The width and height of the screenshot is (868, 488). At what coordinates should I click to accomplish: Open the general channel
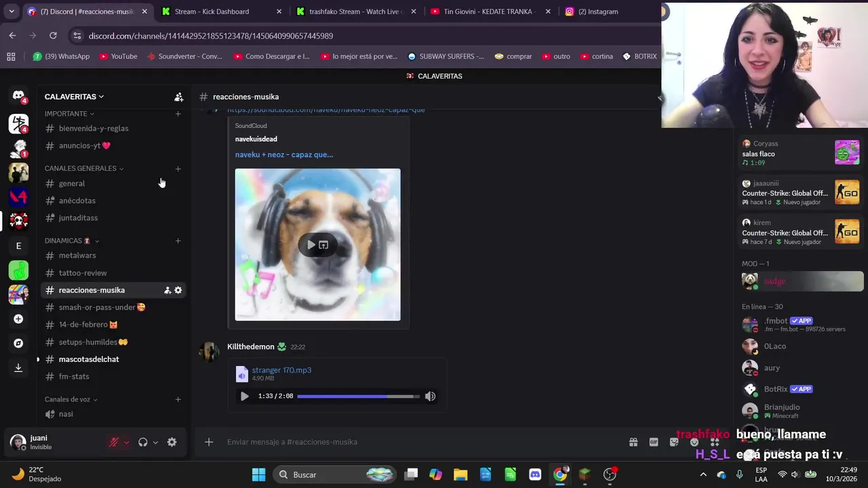coord(112,184)
